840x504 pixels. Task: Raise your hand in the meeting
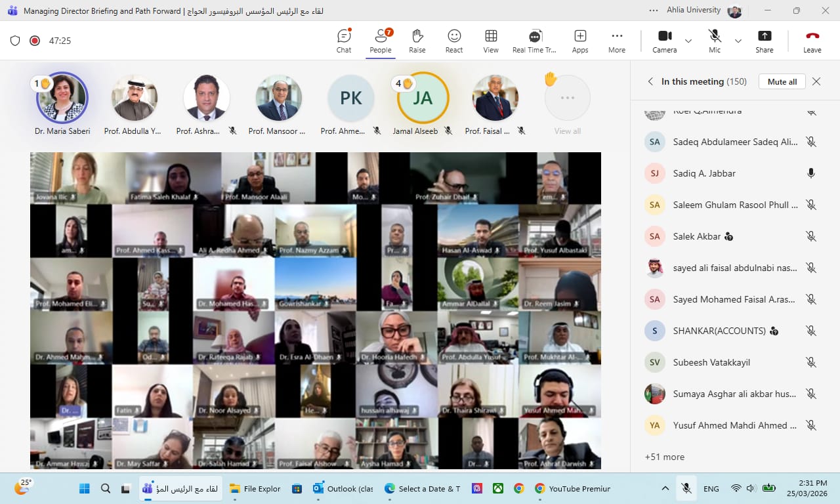[417, 41]
